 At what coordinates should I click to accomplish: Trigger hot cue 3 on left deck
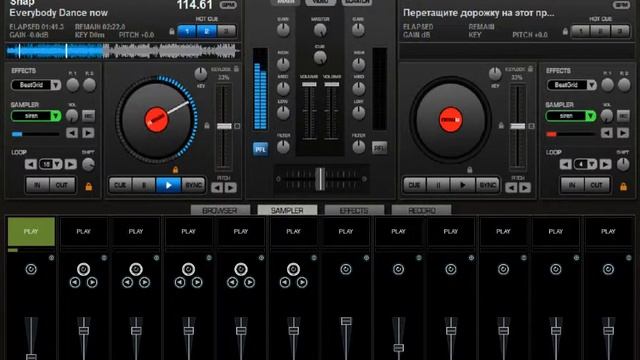(226, 31)
